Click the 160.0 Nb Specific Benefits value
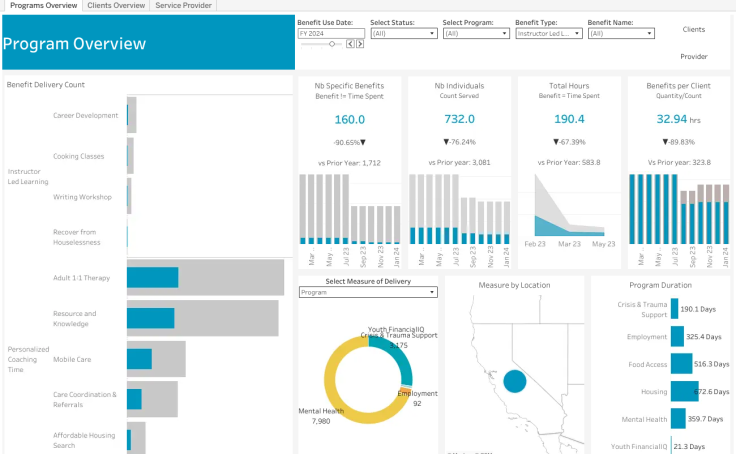Image resolution: width=736 pixels, height=454 pixels. [349, 120]
